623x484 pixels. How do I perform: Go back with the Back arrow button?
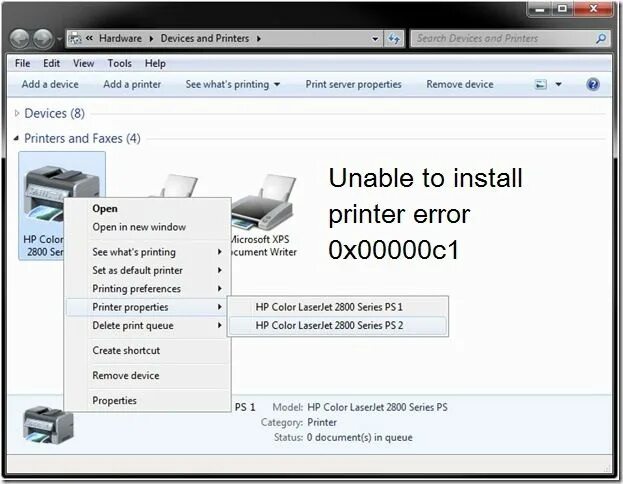pyautogui.click(x=19, y=39)
